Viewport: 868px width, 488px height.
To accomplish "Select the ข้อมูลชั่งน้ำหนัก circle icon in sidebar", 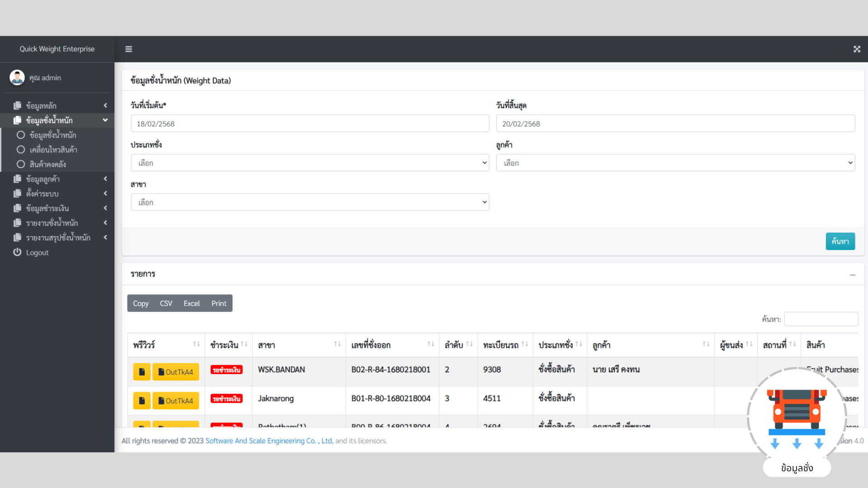I will pyautogui.click(x=20, y=135).
